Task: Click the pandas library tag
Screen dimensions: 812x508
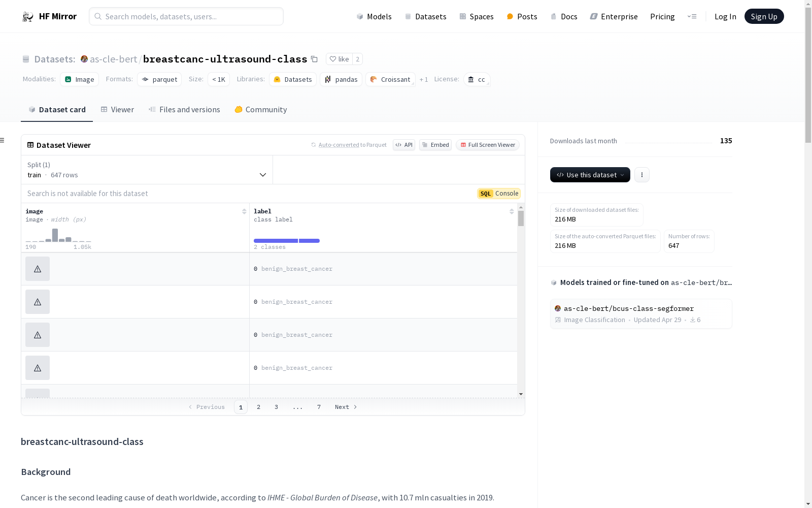Action: 341,79
